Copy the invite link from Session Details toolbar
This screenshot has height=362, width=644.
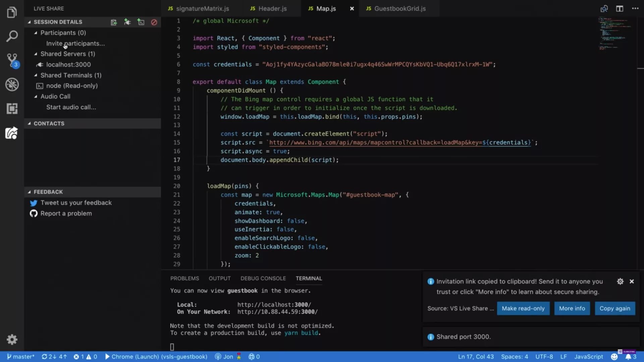tap(114, 22)
